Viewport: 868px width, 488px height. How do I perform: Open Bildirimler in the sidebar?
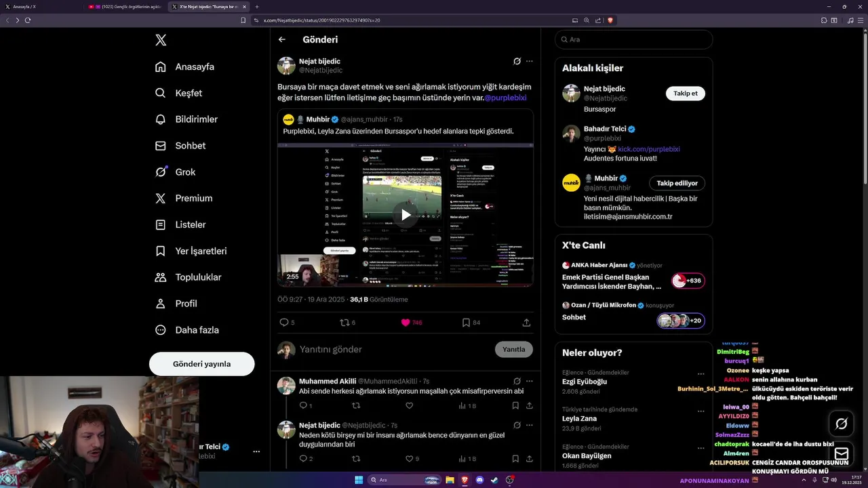[187, 119]
